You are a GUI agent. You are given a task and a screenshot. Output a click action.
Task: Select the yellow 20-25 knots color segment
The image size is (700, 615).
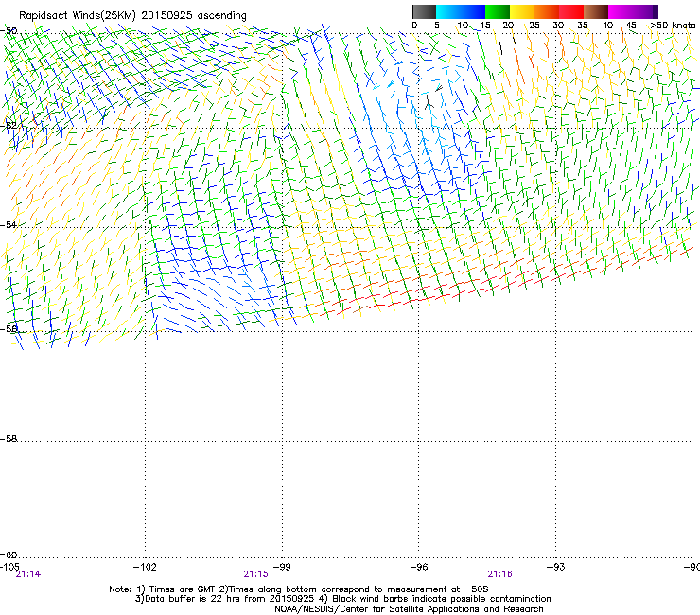point(522,11)
